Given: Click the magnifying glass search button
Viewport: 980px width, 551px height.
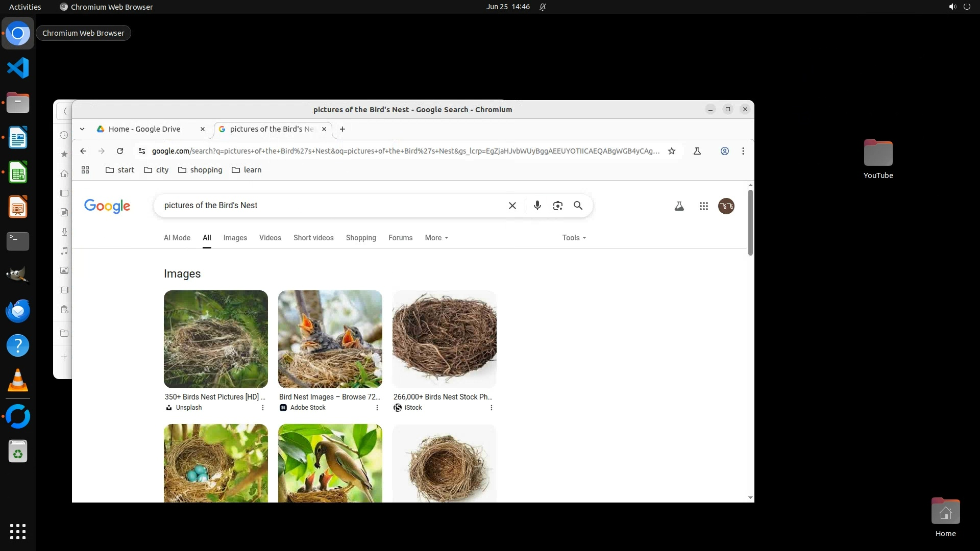Looking at the screenshot, I should (x=578, y=206).
